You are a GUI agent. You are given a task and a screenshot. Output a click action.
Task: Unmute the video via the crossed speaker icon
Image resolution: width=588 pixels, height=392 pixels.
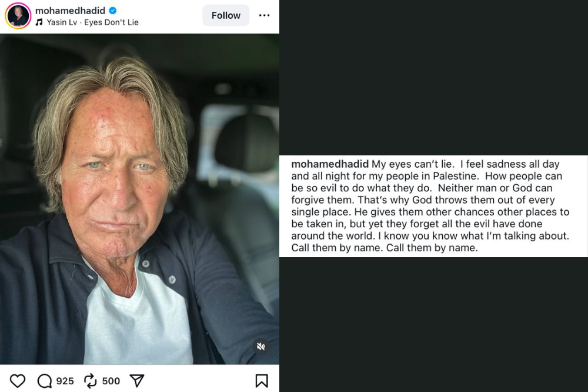point(260,347)
